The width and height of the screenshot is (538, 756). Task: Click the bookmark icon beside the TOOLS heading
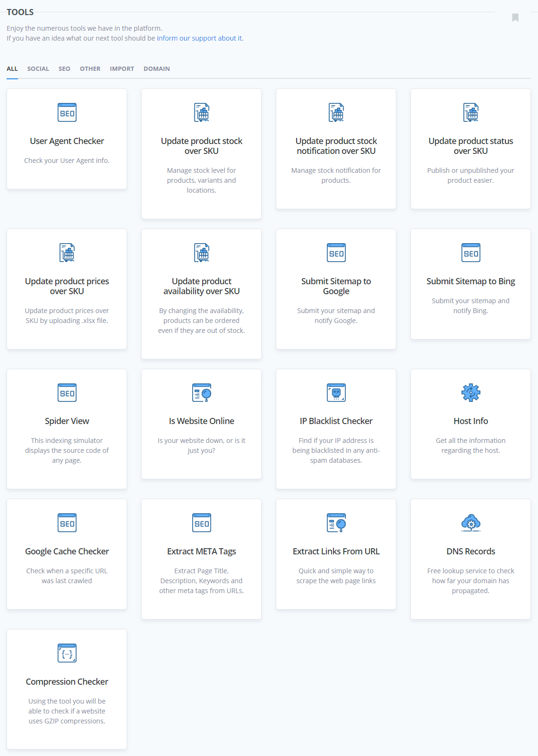pos(515,17)
